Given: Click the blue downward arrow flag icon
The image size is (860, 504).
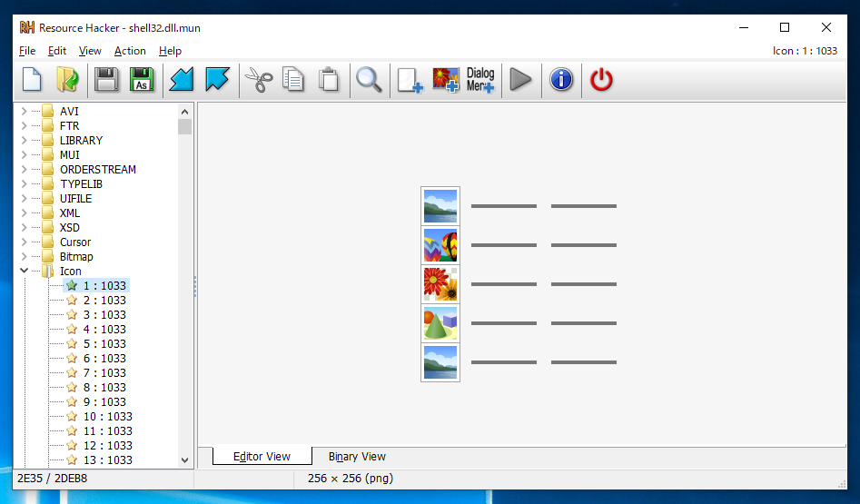Looking at the screenshot, I should click(182, 80).
